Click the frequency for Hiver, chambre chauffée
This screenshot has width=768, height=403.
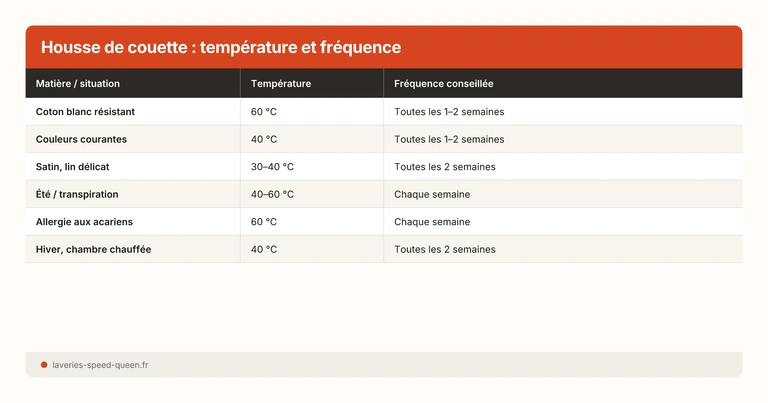445,249
